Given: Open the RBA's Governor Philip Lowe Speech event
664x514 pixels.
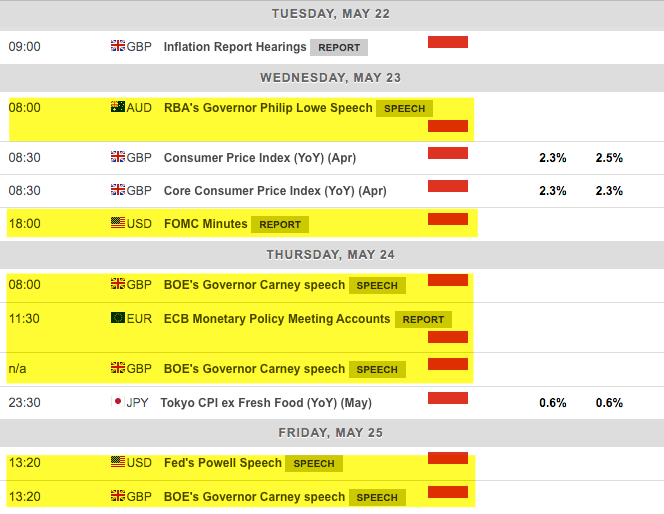Looking at the screenshot, I should tap(267, 107).
